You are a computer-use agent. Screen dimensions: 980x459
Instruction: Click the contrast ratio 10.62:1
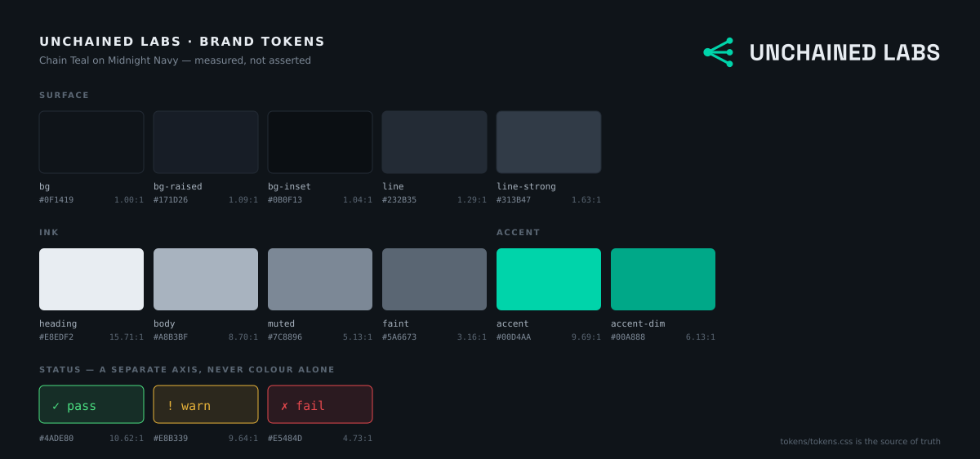pos(127,439)
